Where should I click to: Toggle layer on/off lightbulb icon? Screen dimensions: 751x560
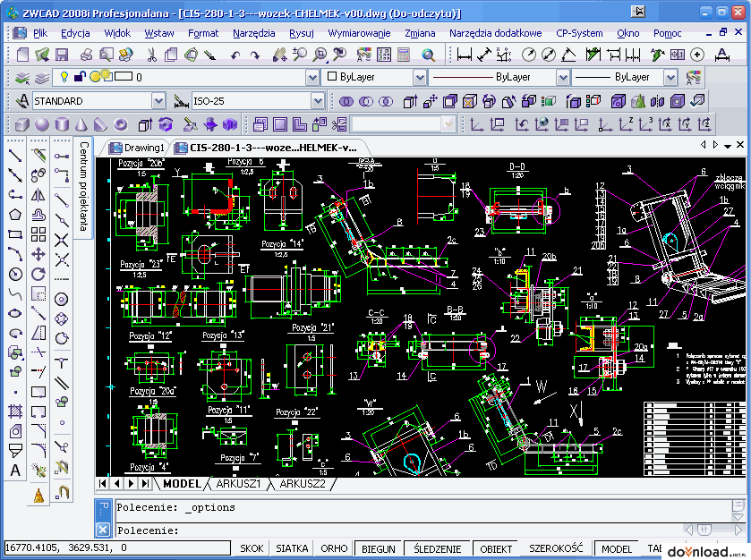(x=64, y=77)
